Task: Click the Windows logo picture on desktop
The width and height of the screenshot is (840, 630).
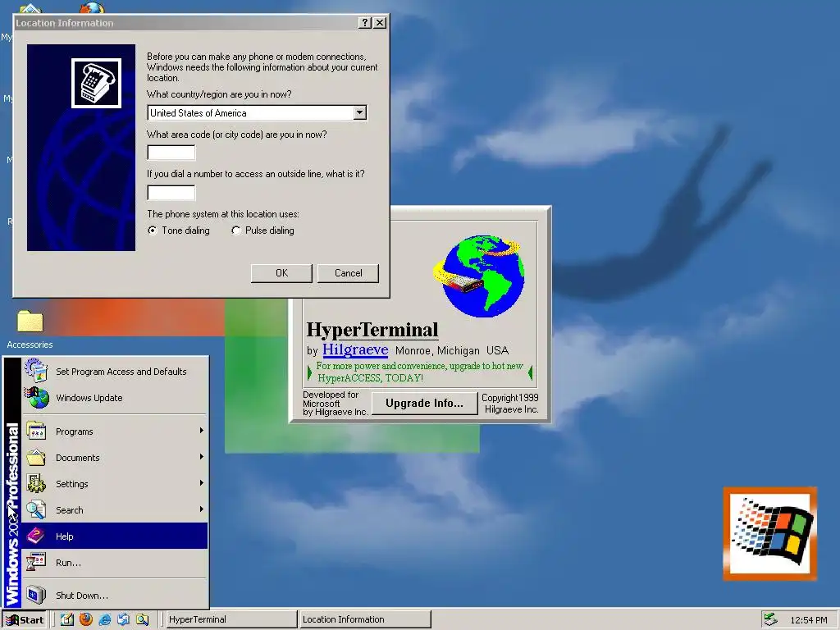Action: 770,533
